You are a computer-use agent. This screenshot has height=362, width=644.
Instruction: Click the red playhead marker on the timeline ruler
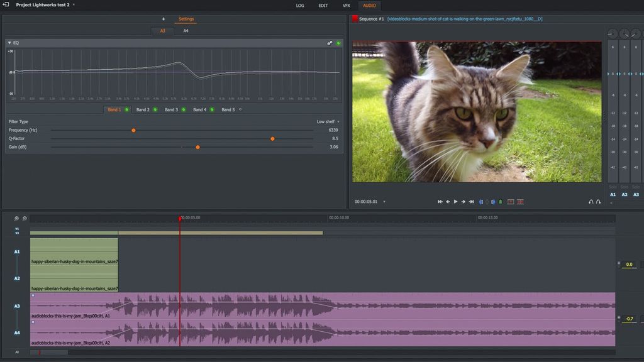pos(180,218)
